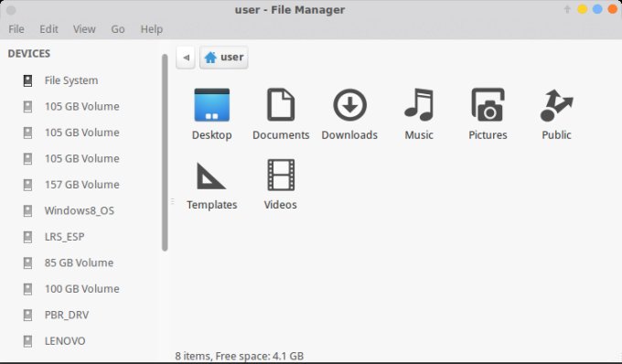Click the blue window button in title bar
The width and height of the screenshot is (622, 364).
(597, 9)
